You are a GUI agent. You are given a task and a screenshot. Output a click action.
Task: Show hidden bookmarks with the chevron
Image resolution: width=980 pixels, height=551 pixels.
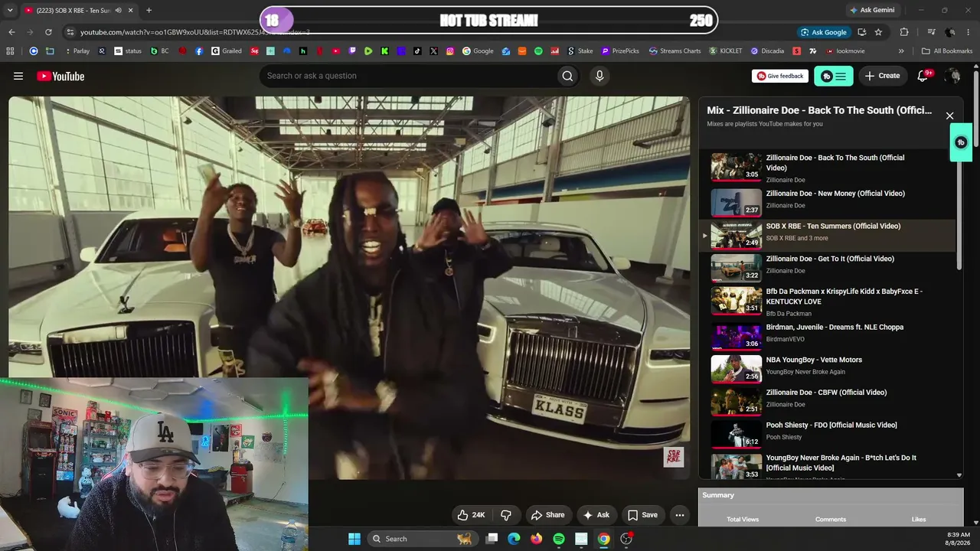pos(901,51)
